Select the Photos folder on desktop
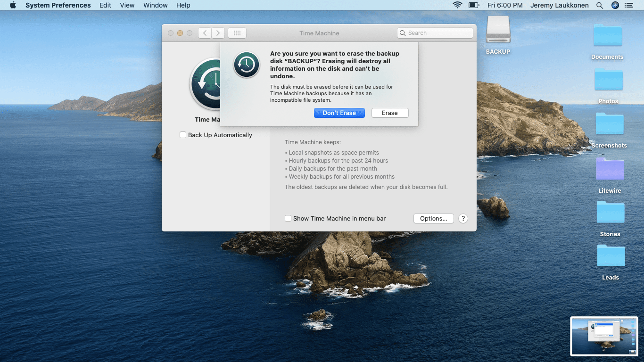The image size is (644, 362). 608,86
